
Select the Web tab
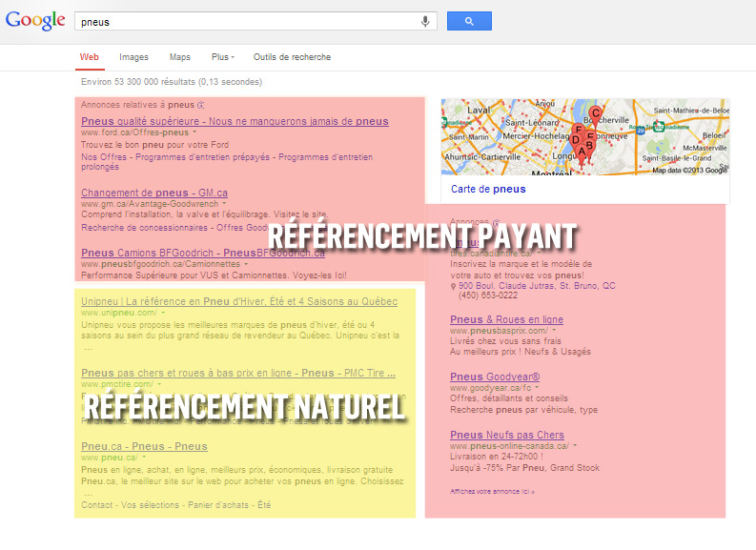90,57
